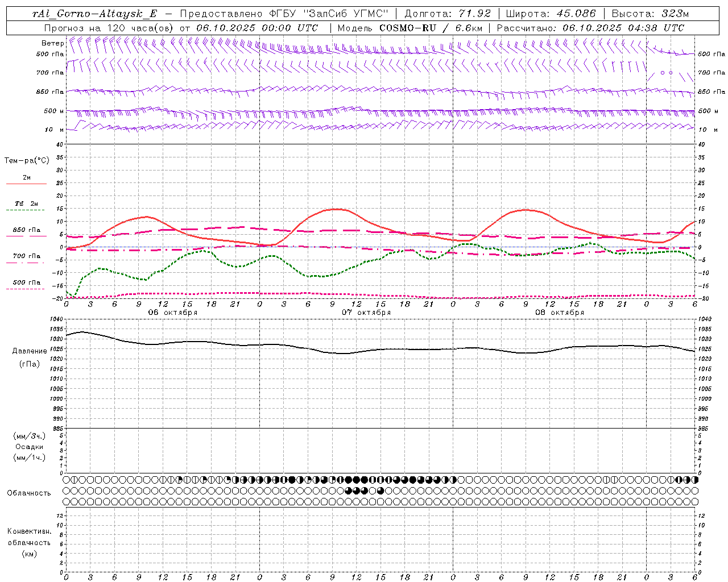Click the 850 гПа entry in temperature legend
This screenshot has width=728, height=582.
27,230
